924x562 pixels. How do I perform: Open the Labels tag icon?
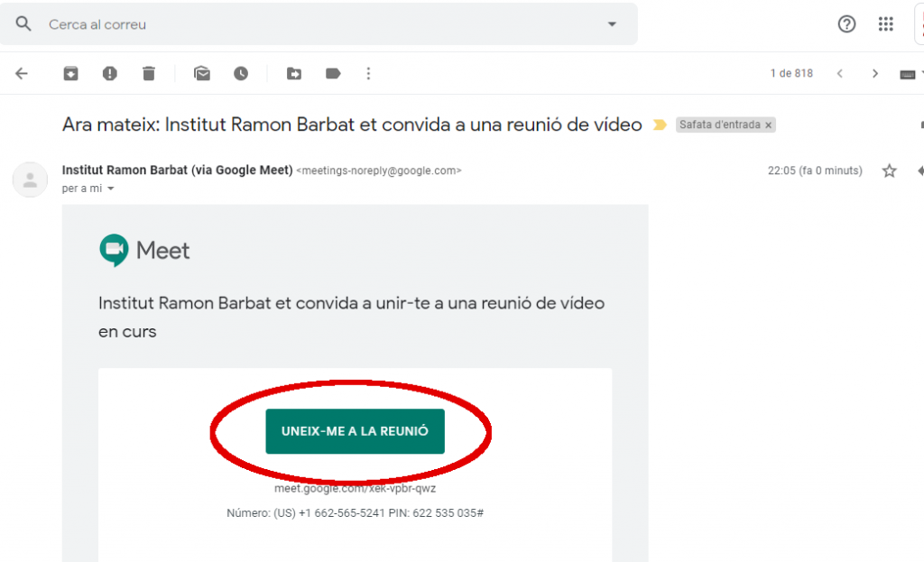(x=333, y=74)
